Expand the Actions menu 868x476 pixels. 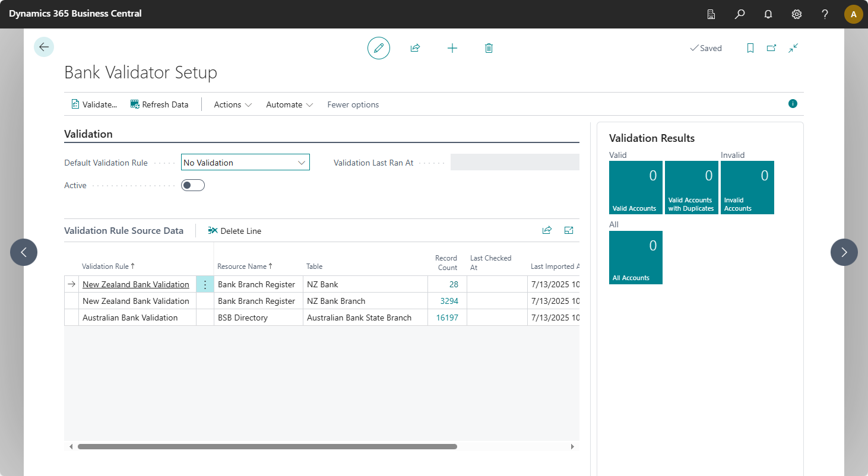[x=233, y=104]
